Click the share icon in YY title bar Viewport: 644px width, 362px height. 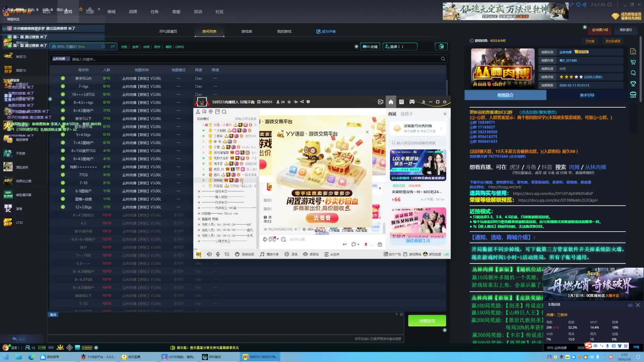302,102
